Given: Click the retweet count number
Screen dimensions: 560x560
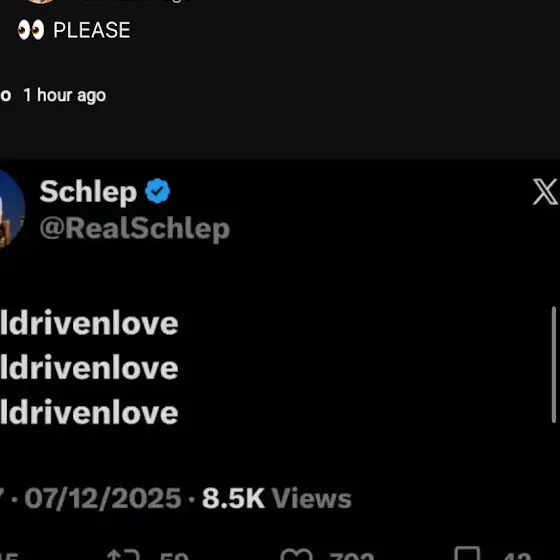Looking at the screenshot, I should (174, 556).
